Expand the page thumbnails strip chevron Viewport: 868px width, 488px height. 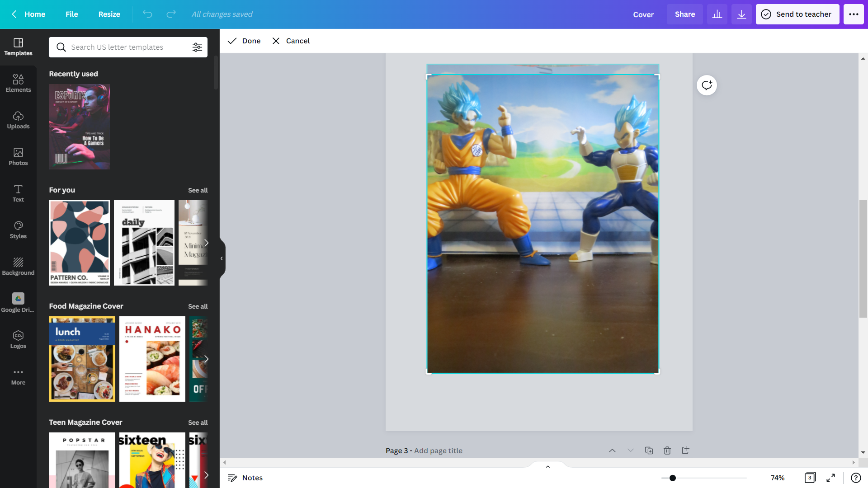(548, 466)
